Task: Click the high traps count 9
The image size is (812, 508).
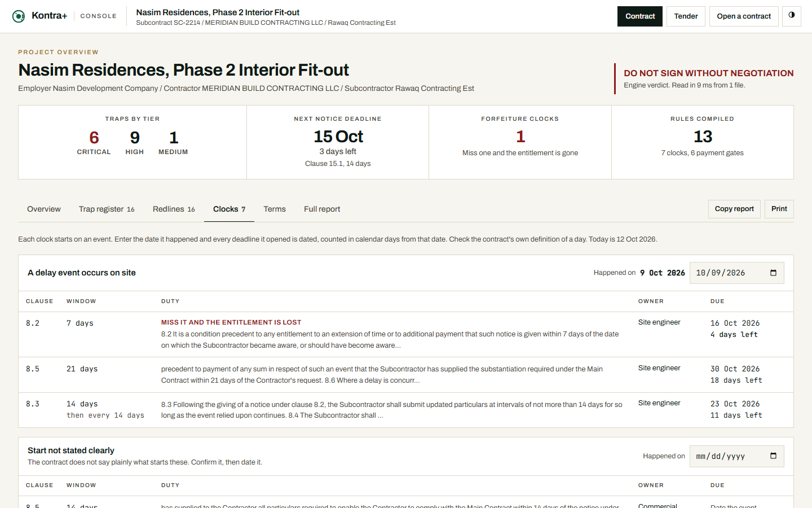Action: pos(135,138)
